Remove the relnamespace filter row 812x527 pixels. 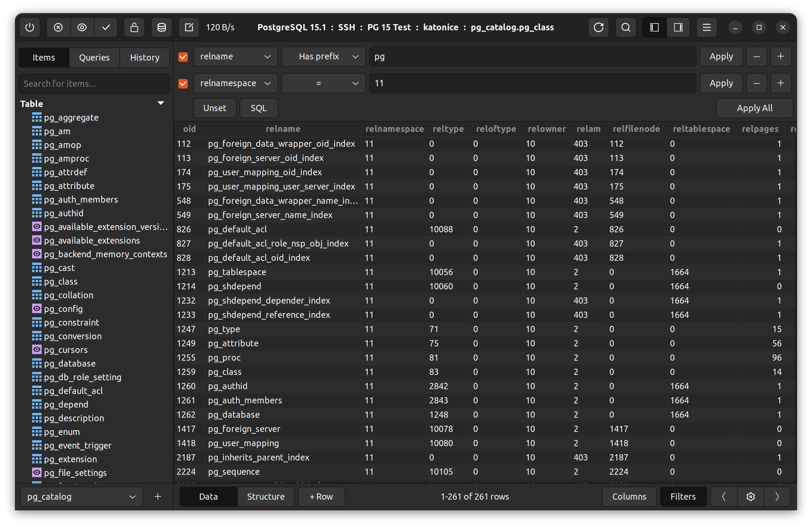(x=756, y=83)
